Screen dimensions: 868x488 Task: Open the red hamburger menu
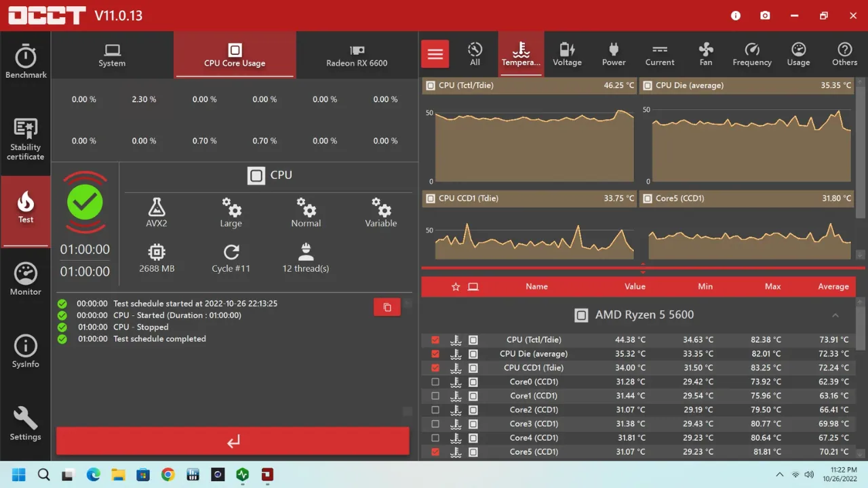pyautogui.click(x=435, y=54)
